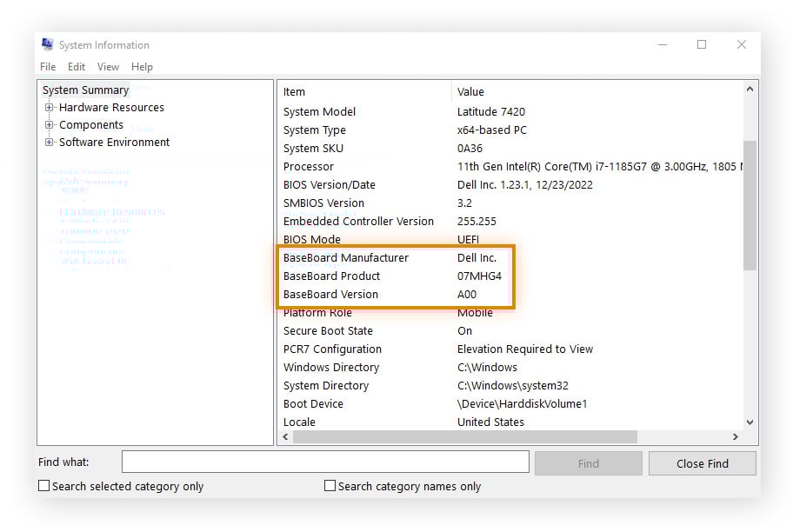Click the plus icon beside Software Environment

(50, 142)
